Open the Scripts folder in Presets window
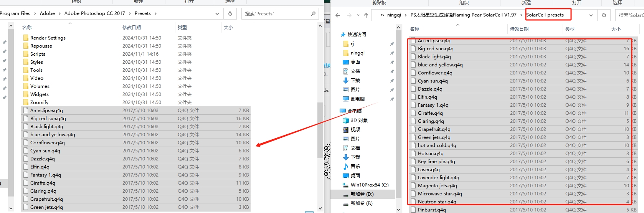The image size is (644, 213). 38,54
